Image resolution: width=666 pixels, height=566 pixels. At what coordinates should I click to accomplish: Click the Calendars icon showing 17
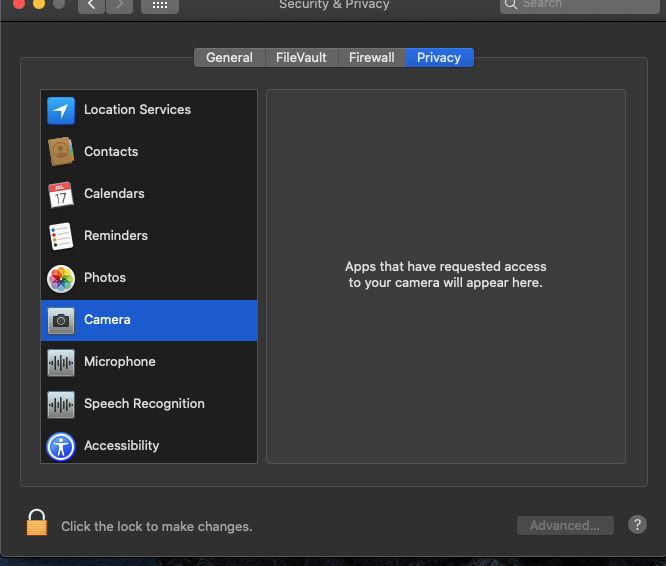point(61,194)
